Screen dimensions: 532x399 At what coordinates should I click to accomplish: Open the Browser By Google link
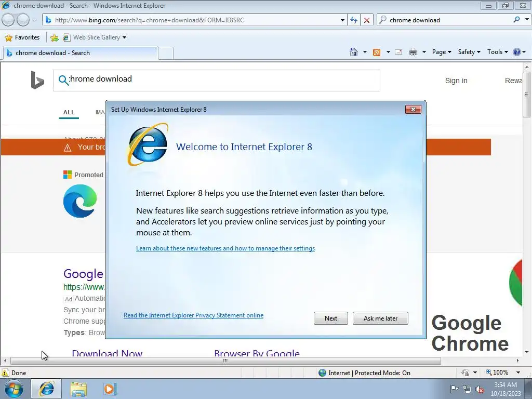point(257,353)
